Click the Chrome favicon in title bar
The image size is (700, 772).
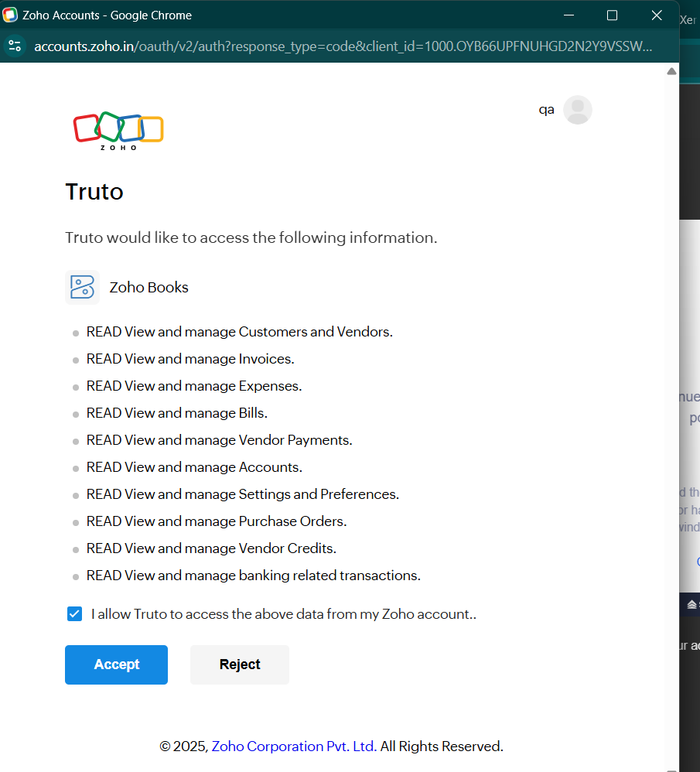pos(10,15)
